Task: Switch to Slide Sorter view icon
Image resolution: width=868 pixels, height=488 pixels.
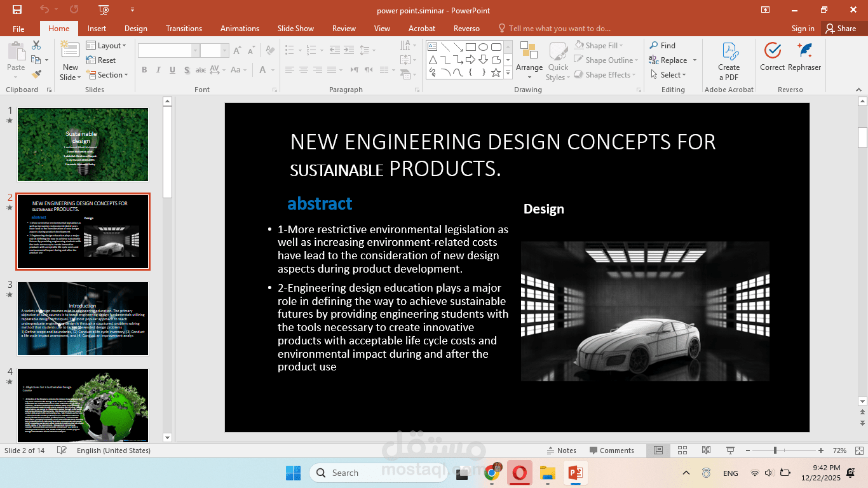Action: tap(682, 451)
